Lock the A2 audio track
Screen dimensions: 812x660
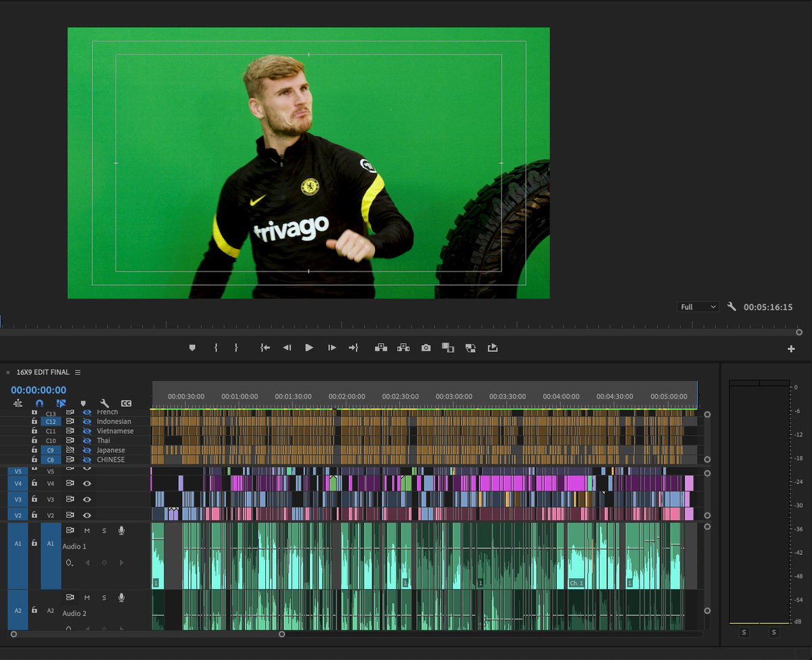click(35, 610)
